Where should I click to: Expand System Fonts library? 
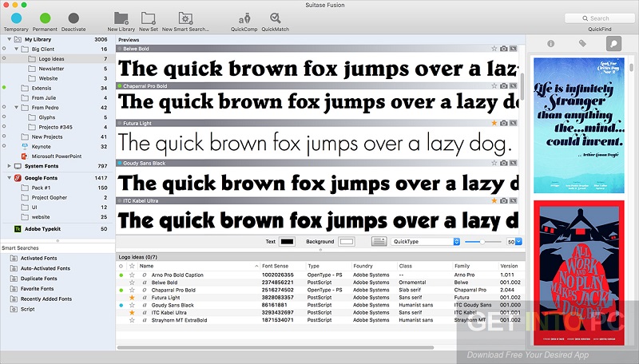pyautogui.click(x=9, y=166)
